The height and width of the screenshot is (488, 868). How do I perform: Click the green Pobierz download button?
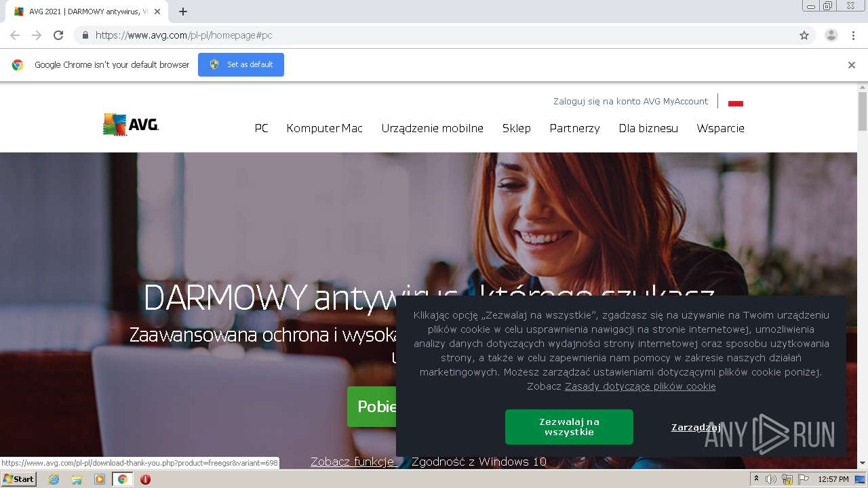(372, 407)
